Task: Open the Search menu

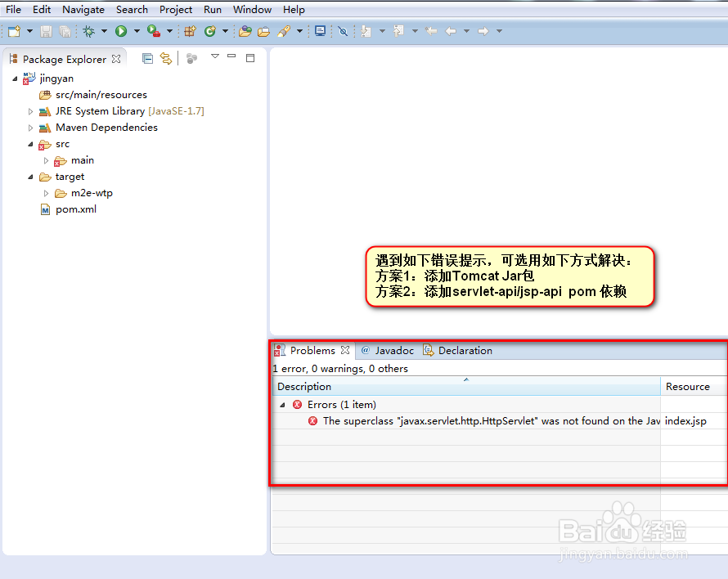Action: (132, 9)
